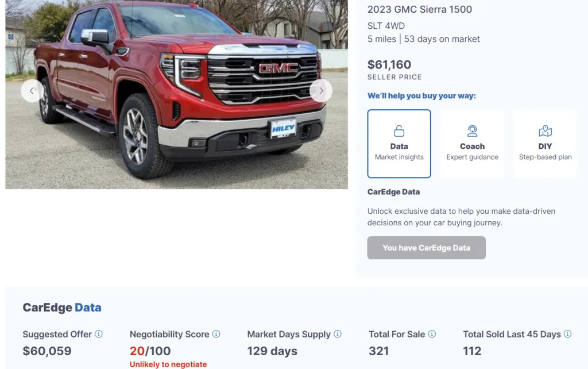The height and width of the screenshot is (369, 588).
Task: Select the DIY Step-based plan option
Action: click(545, 143)
